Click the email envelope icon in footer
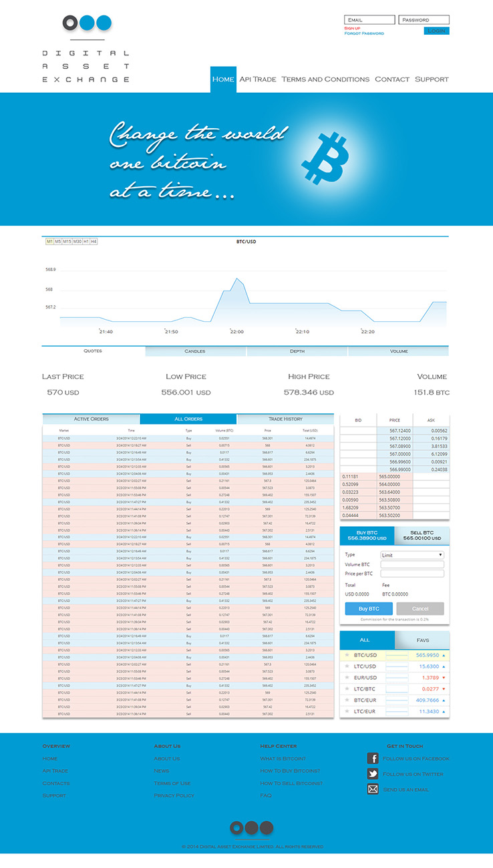493x868 pixels. 373,789
